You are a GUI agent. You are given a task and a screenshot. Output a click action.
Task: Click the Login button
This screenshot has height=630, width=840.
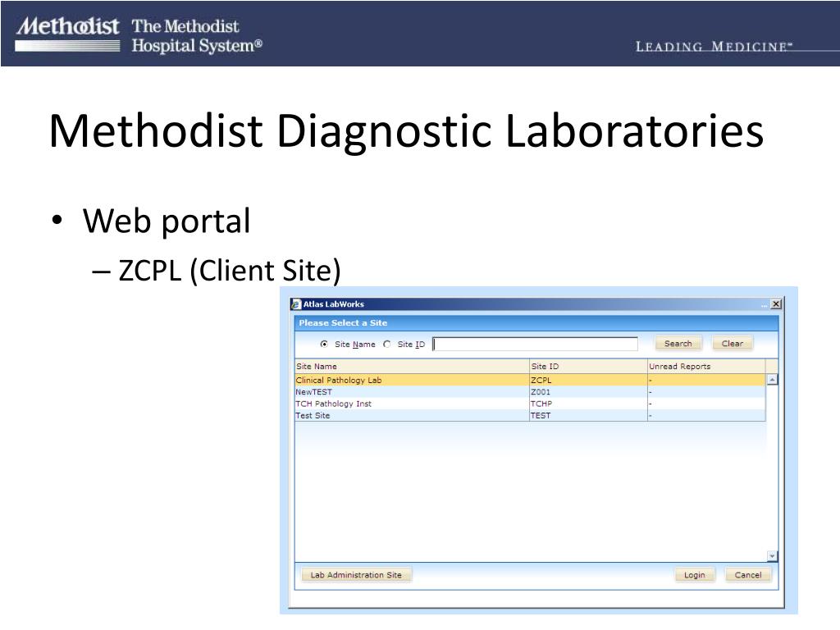click(x=694, y=575)
